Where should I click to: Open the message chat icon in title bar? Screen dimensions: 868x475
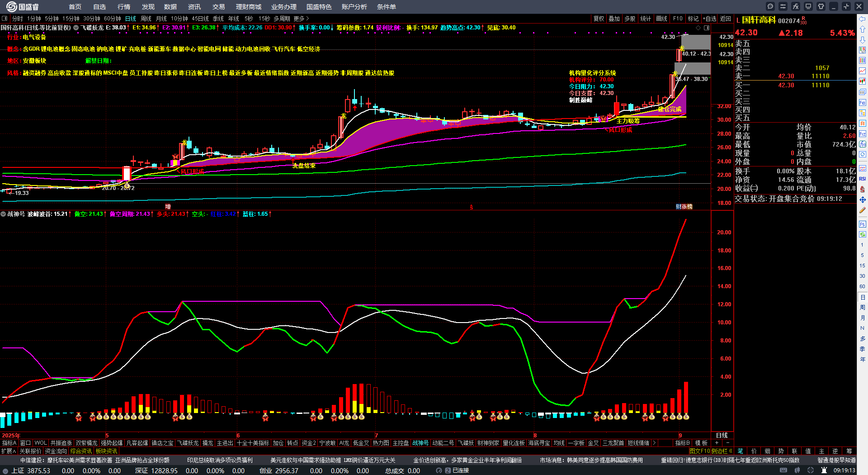pyautogui.click(x=770, y=6)
